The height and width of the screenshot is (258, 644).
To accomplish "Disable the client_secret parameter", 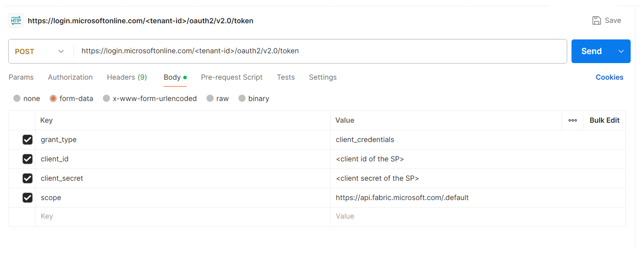I will click(27, 178).
